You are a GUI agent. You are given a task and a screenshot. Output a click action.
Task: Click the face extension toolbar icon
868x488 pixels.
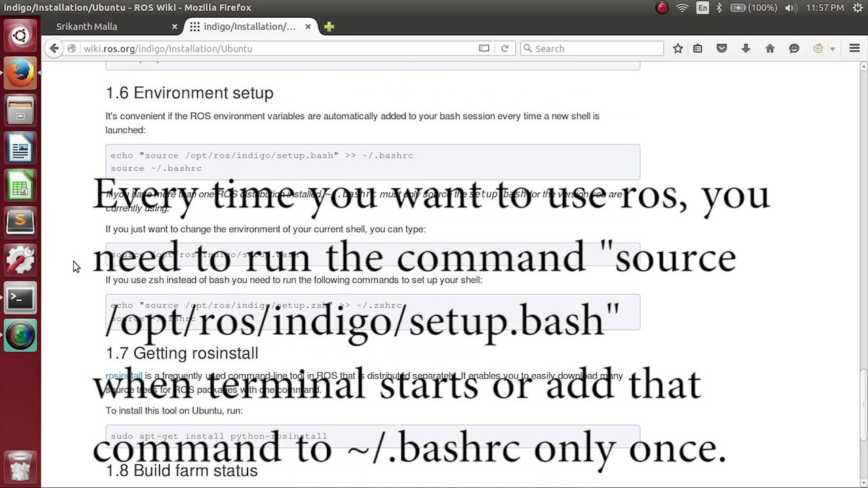point(818,48)
